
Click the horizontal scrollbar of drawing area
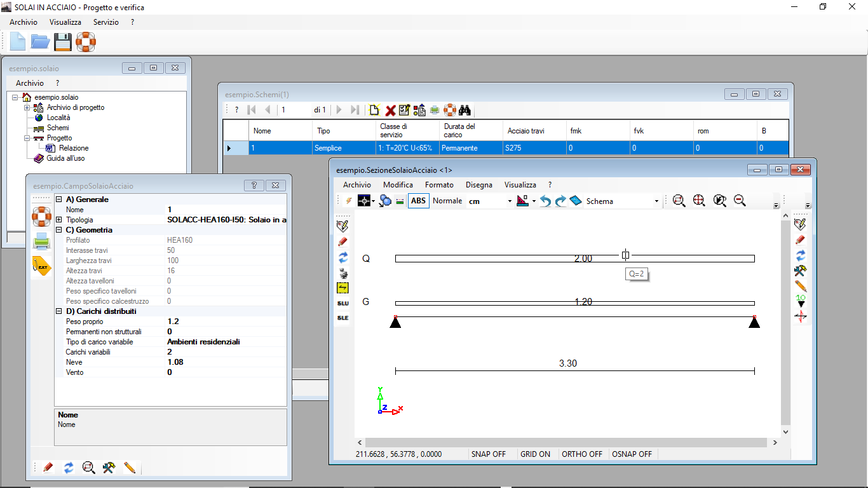(568, 442)
